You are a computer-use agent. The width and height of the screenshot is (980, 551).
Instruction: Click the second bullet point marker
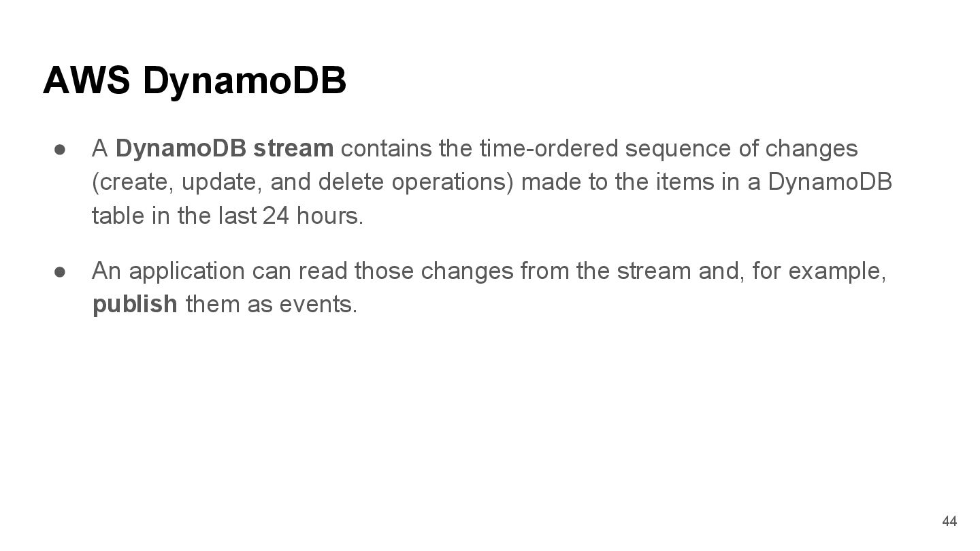coord(60,271)
